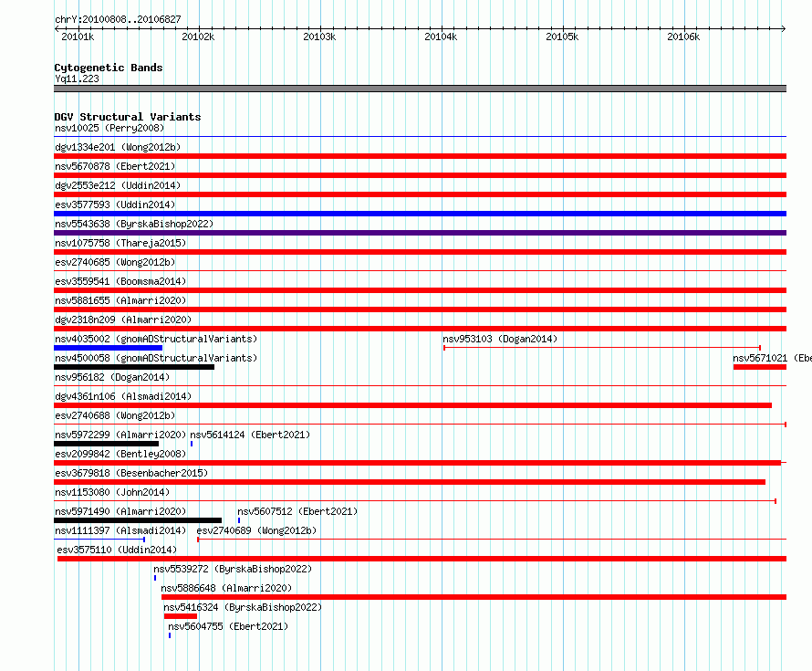Open the dgv1334e201 (Wong2012b) variant label

coord(118,147)
